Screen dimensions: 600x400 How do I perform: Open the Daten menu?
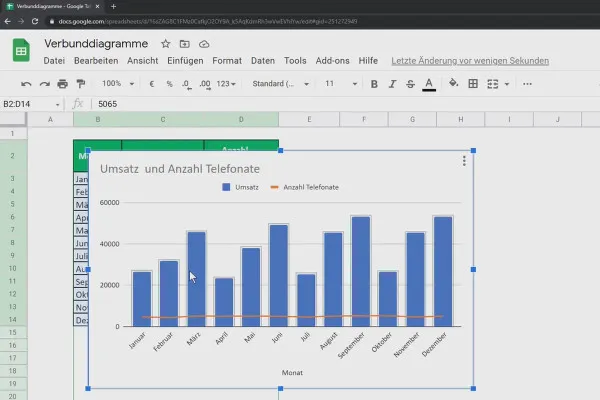pyautogui.click(x=262, y=61)
